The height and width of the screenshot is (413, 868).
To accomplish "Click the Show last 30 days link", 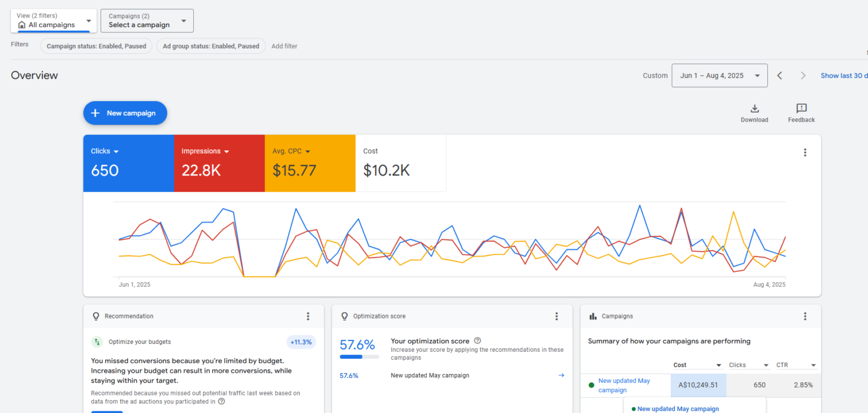I will 843,76.
